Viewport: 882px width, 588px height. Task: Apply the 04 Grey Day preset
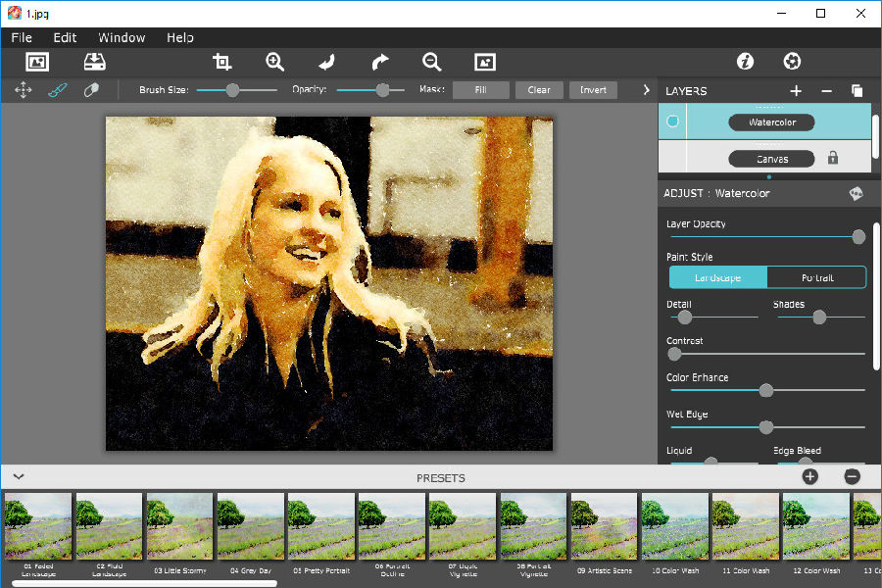tap(251, 526)
